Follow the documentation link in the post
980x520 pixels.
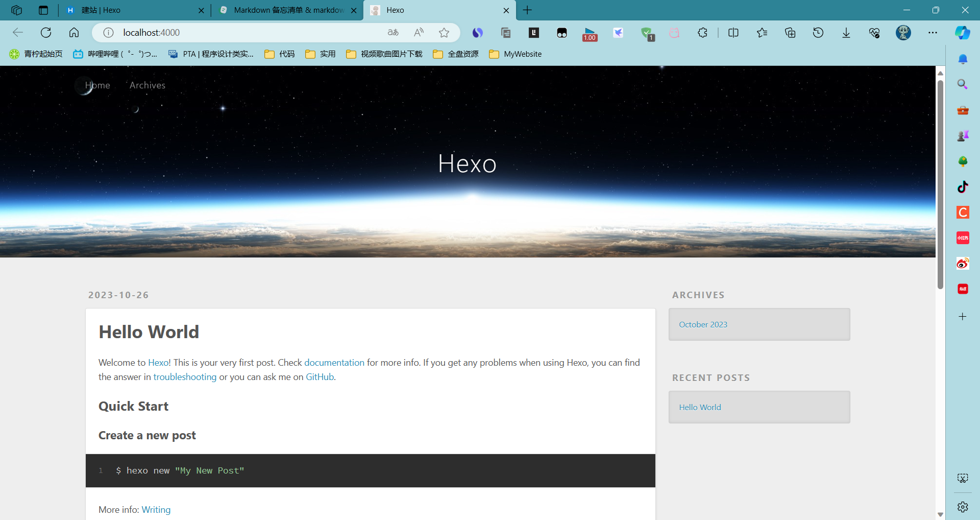pyautogui.click(x=334, y=363)
